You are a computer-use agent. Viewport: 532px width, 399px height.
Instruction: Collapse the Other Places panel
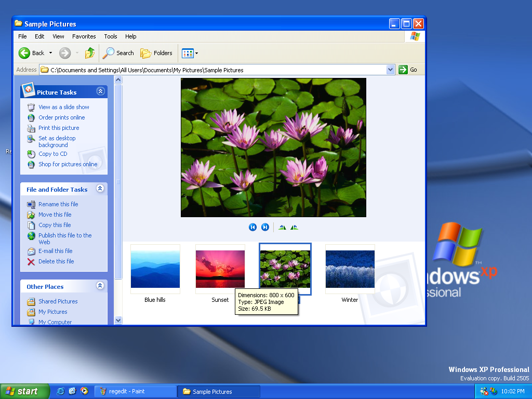point(100,286)
